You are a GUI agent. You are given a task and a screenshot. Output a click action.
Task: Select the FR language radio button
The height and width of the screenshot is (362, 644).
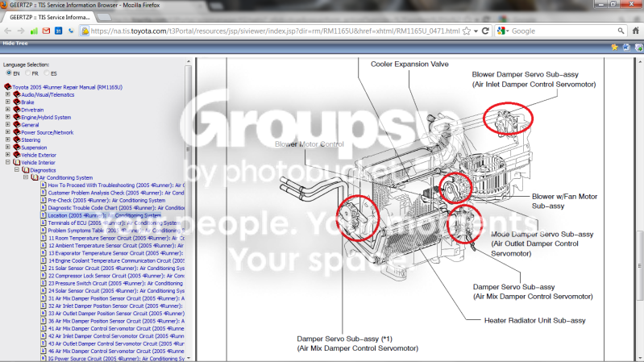point(28,73)
